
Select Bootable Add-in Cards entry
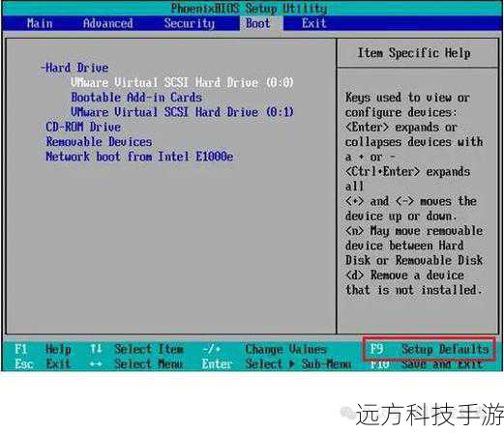136,98
